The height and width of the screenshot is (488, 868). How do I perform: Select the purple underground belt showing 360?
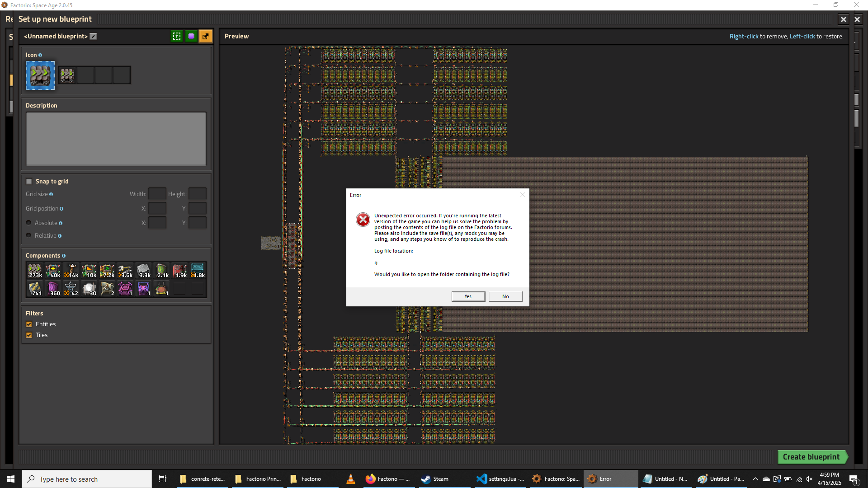(x=53, y=289)
